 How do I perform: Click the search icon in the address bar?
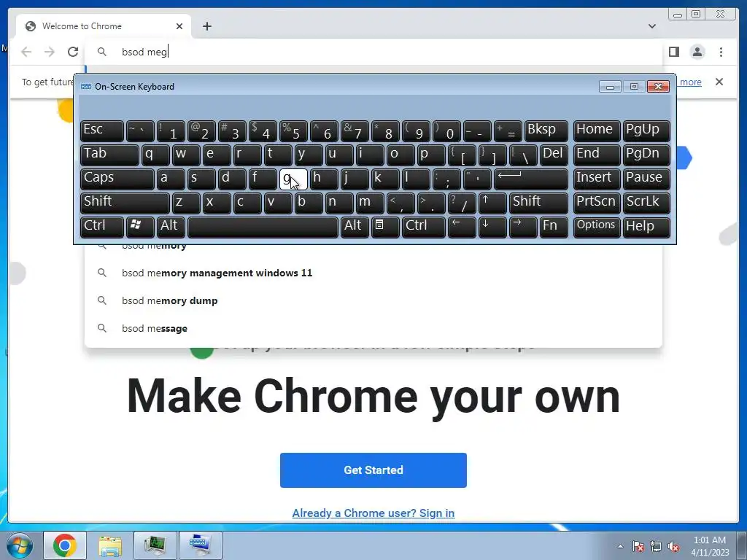(x=101, y=52)
